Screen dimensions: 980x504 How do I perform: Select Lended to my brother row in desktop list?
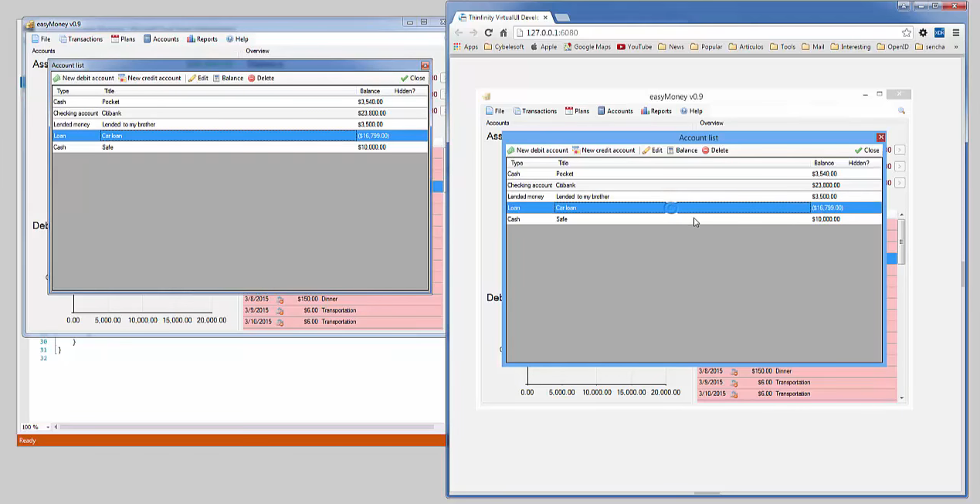(239, 124)
